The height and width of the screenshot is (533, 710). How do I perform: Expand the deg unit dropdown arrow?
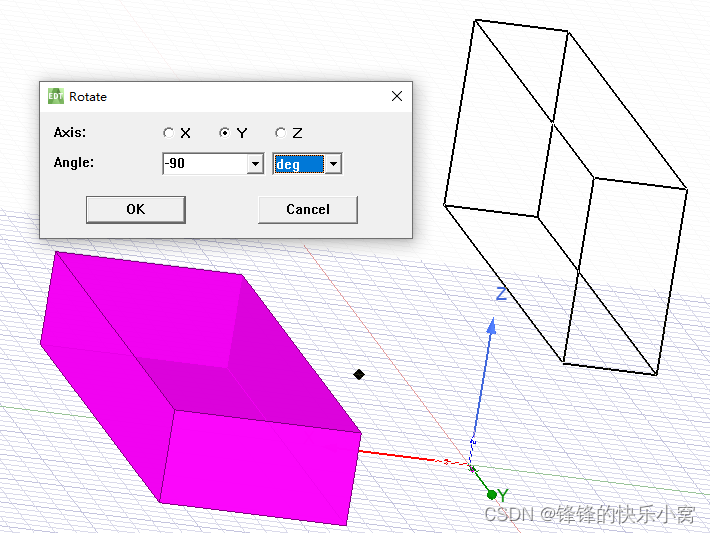(x=334, y=164)
